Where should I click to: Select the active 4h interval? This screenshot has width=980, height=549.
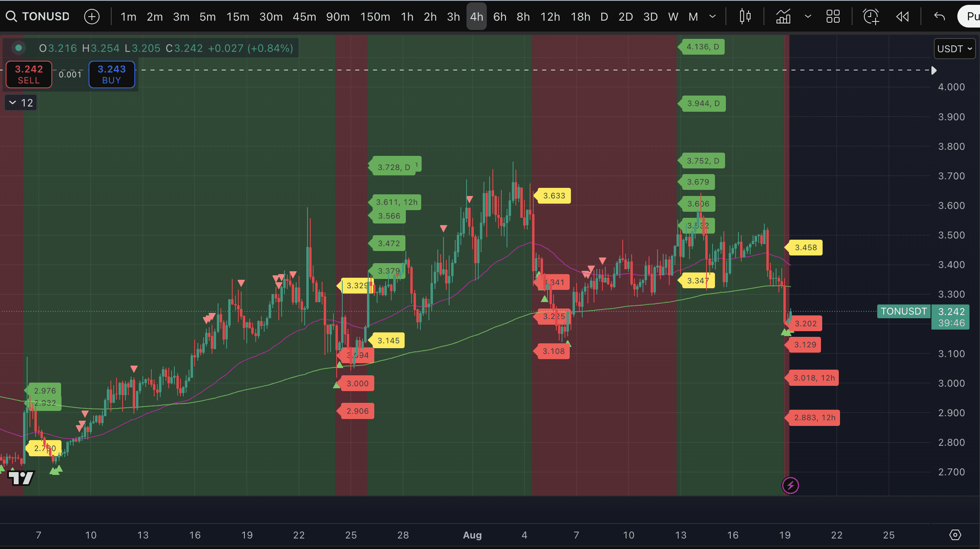coord(477,17)
